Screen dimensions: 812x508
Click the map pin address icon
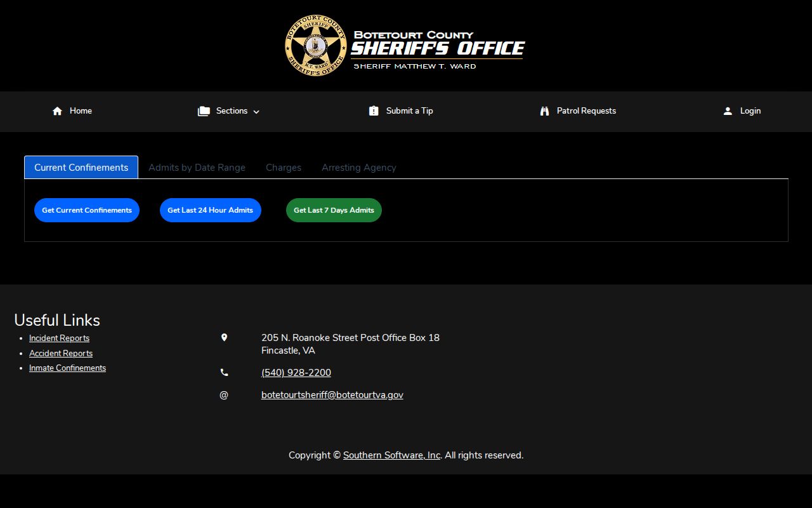click(224, 338)
